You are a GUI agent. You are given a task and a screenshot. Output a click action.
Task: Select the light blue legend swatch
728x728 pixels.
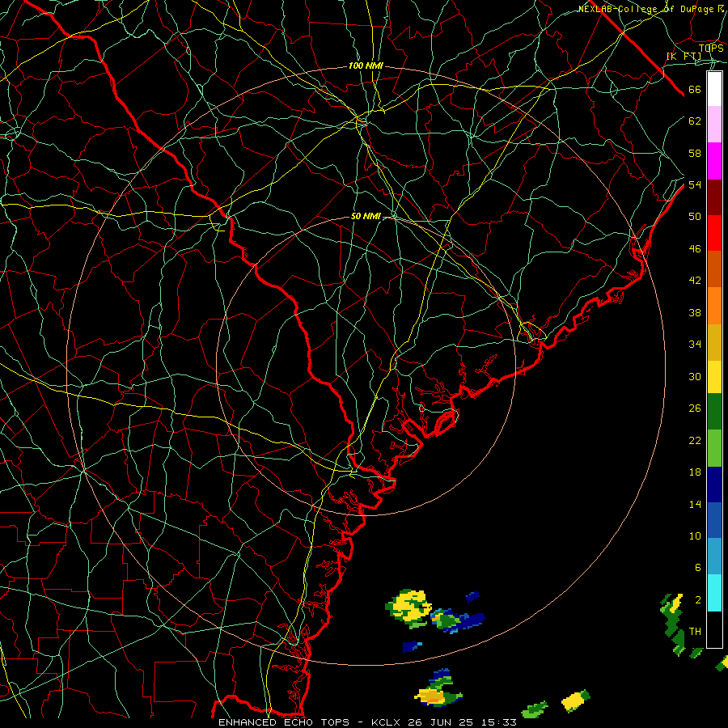714,556
